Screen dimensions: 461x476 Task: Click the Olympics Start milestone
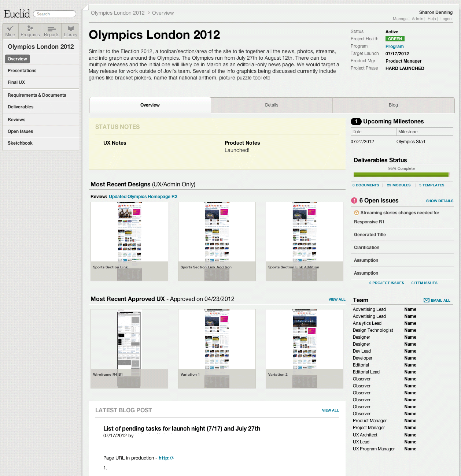click(x=411, y=142)
